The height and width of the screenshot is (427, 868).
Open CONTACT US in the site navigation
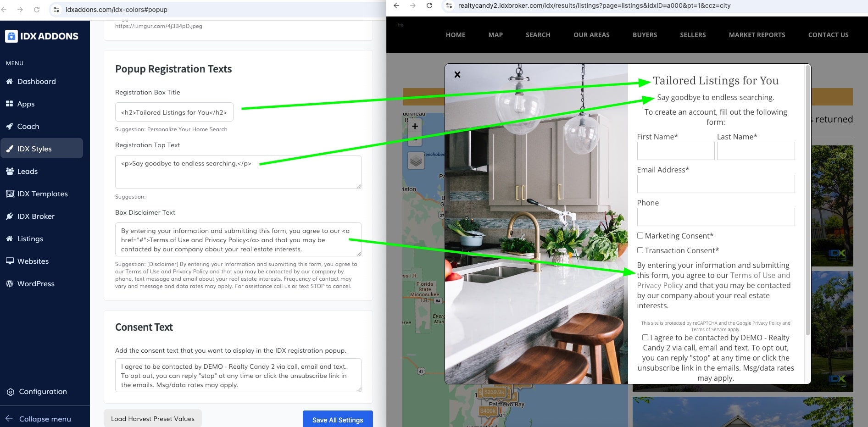pyautogui.click(x=828, y=35)
